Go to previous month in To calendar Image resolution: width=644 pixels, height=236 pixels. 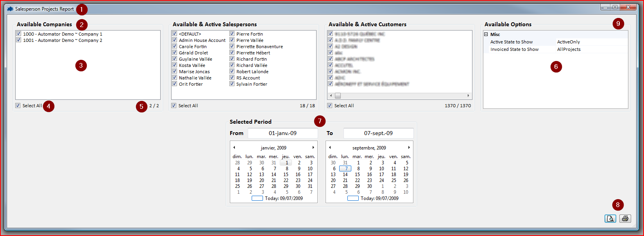point(330,148)
